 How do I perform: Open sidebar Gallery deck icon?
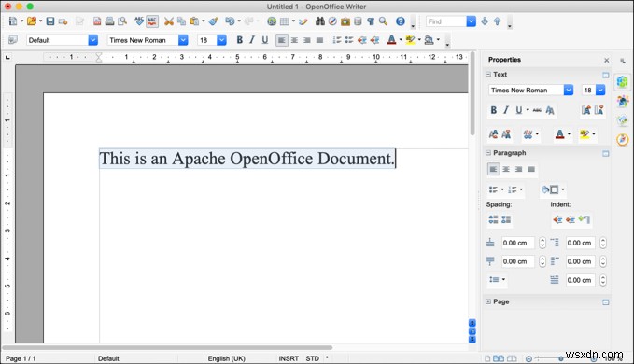pos(623,120)
